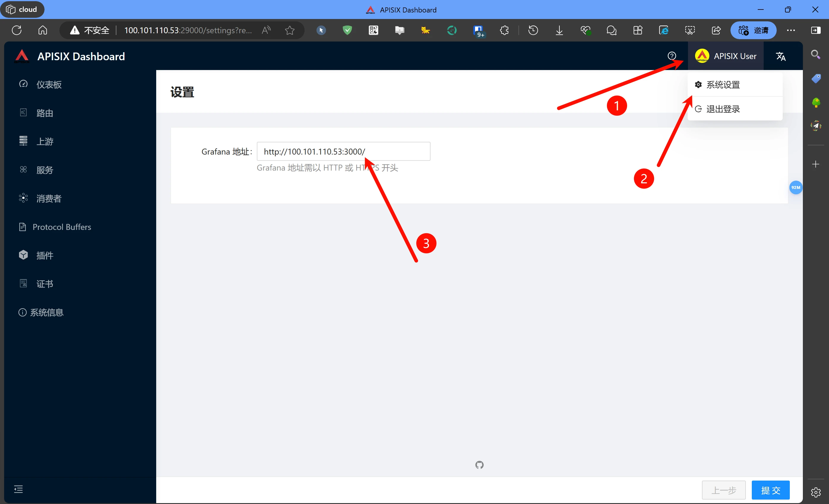Select 退出登录 to log out
Viewport: 829px width, 504px height.
coord(723,109)
